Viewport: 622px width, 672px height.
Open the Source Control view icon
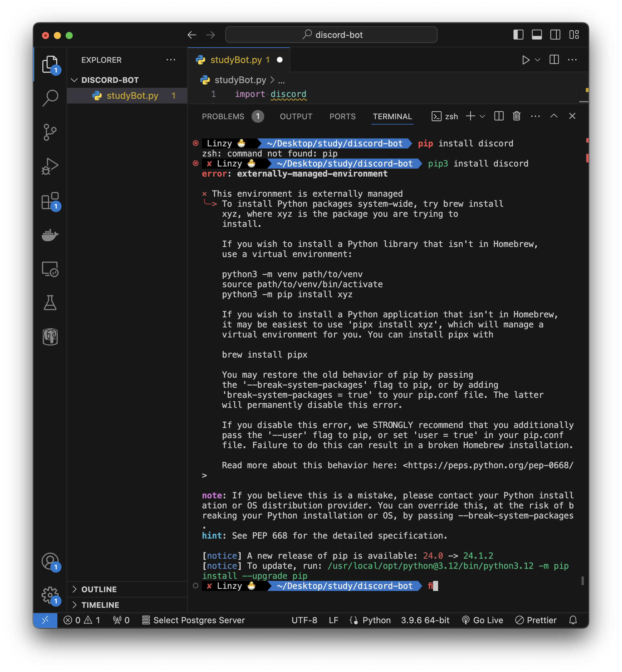50,132
